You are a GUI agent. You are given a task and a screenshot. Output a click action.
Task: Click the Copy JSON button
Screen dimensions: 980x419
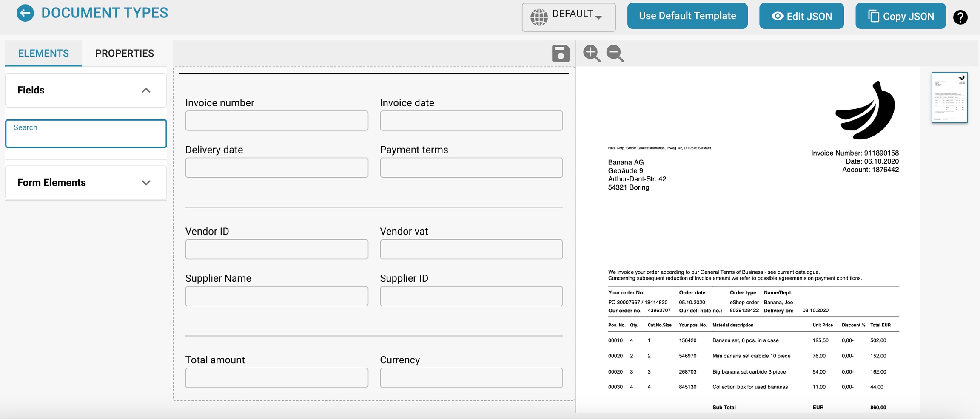(900, 16)
